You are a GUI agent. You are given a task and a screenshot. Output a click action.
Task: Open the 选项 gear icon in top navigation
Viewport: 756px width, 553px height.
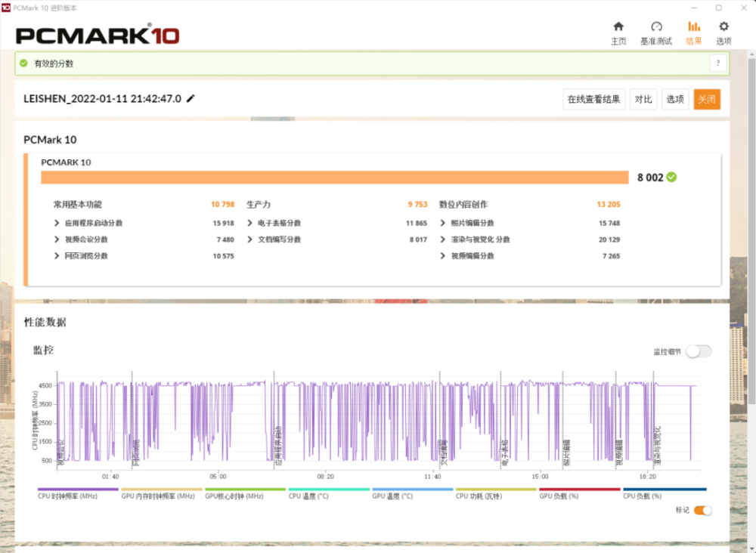pos(723,26)
